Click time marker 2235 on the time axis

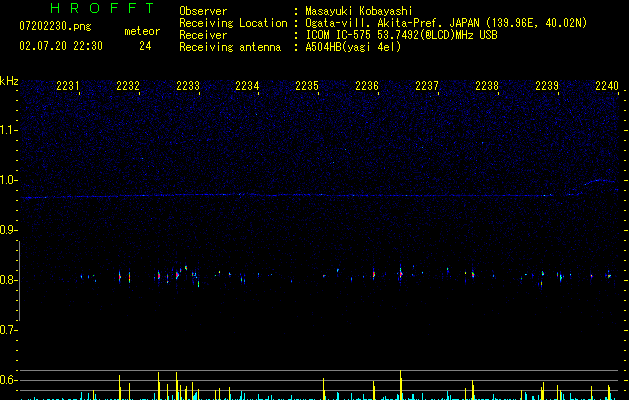[307, 85]
